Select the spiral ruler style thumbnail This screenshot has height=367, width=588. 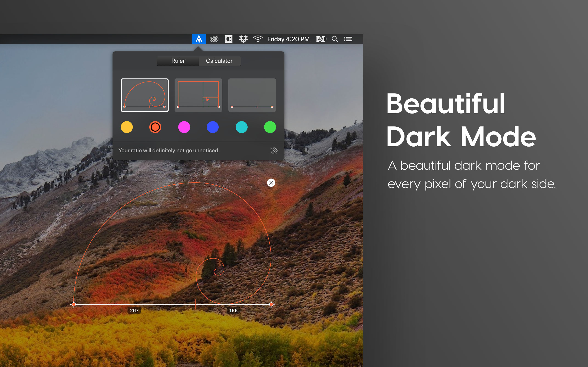[x=144, y=95]
